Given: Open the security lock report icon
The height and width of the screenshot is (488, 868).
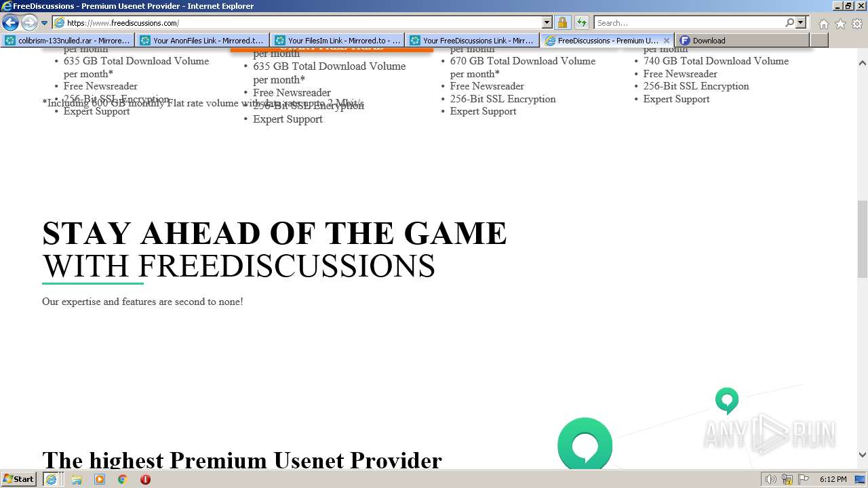Looking at the screenshot, I should pyautogui.click(x=562, y=22).
